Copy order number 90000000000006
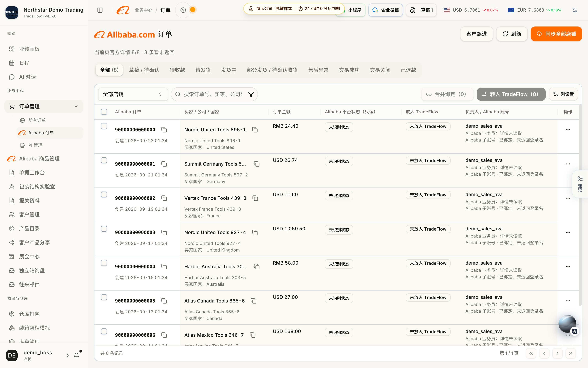This screenshot has height=368, width=588. coord(164,335)
